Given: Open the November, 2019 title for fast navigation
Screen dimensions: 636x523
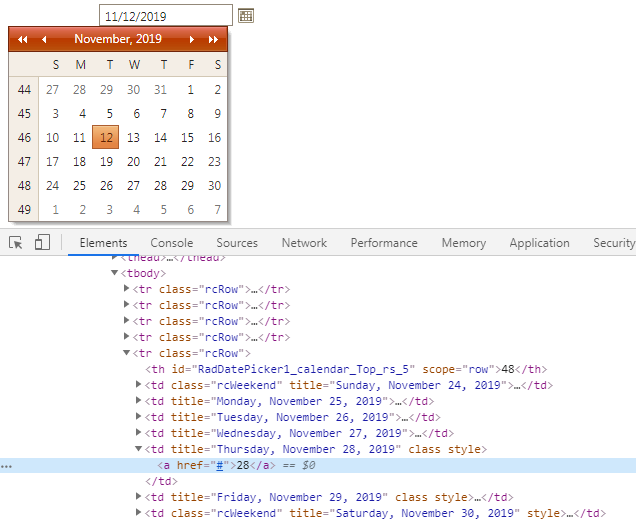Looking at the screenshot, I should [118, 39].
